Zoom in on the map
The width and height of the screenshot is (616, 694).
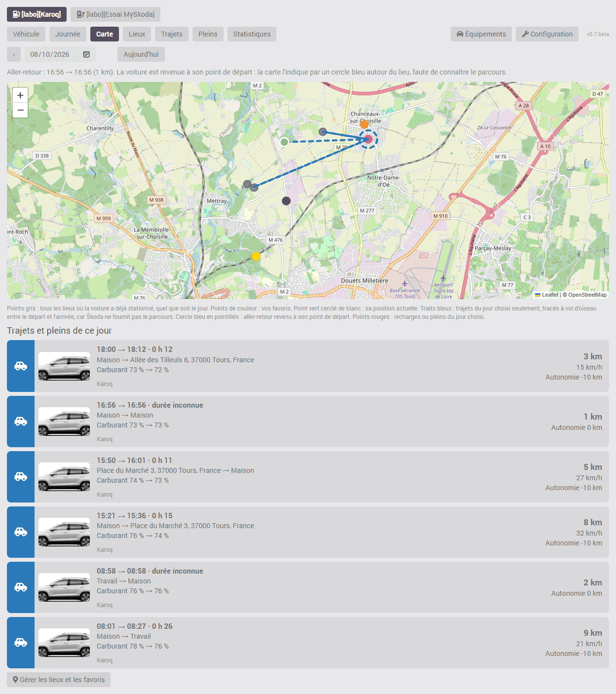point(20,95)
